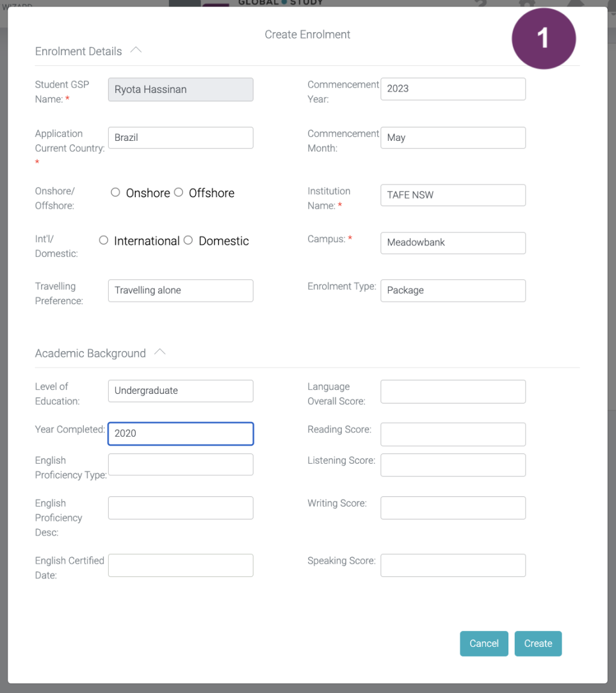Click the English Proficiency Type field
616x693 pixels.
(x=181, y=464)
